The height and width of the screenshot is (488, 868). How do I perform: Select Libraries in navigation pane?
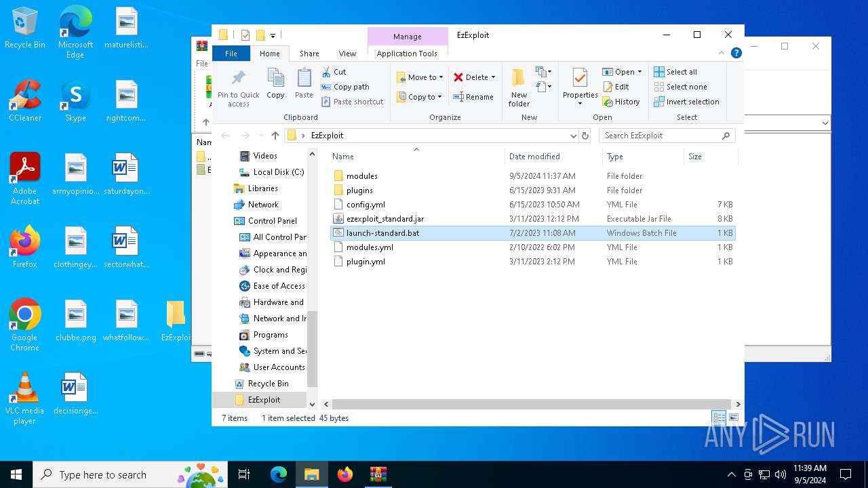pos(262,188)
